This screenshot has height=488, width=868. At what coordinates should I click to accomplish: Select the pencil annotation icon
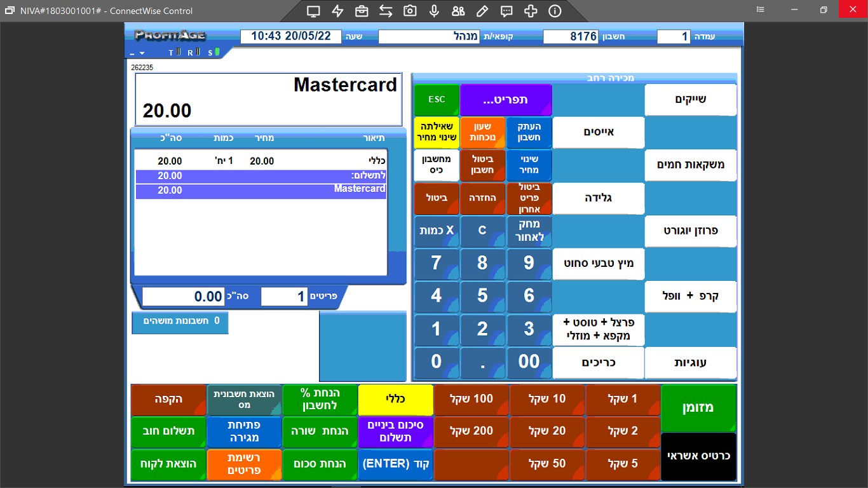coord(482,11)
